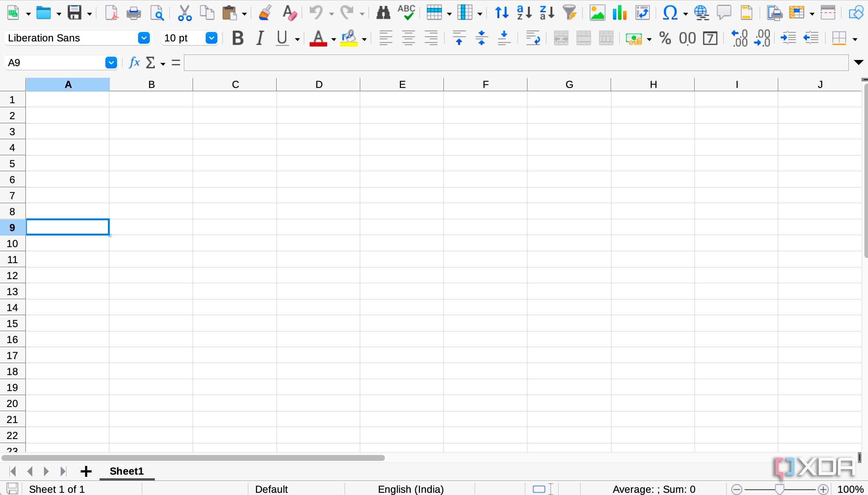Adjust the zoom slider handle

coord(779,489)
